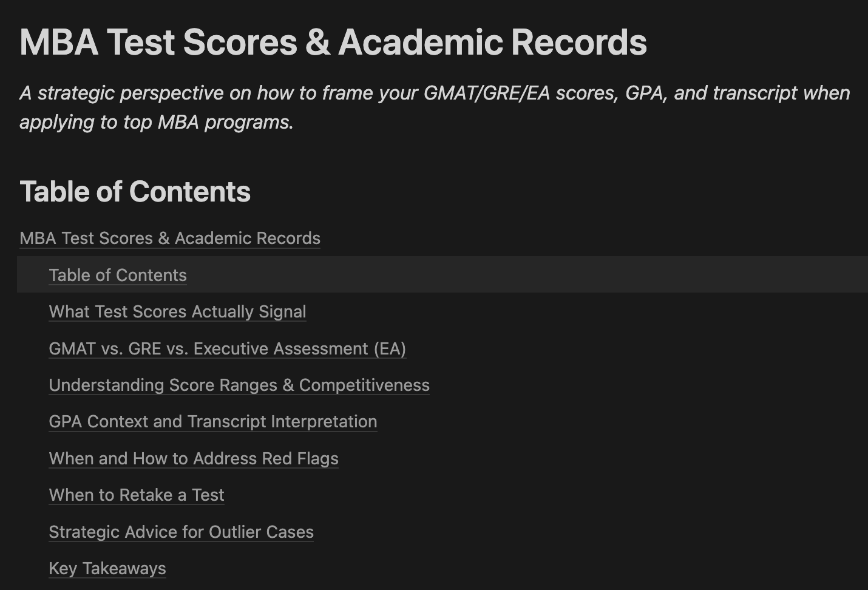Open the "MBA Test Scores & Academic Records" contents link
The image size is (868, 590).
[x=170, y=238]
